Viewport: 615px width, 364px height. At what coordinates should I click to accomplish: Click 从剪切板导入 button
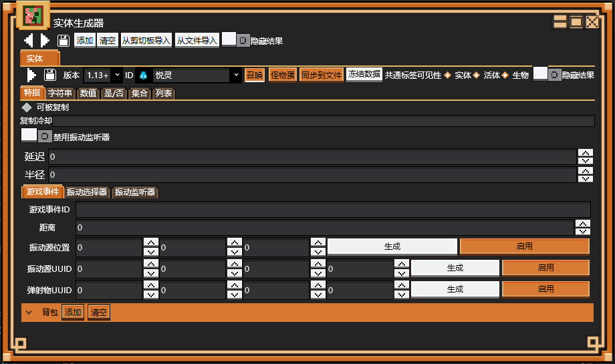pyautogui.click(x=146, y=40)
